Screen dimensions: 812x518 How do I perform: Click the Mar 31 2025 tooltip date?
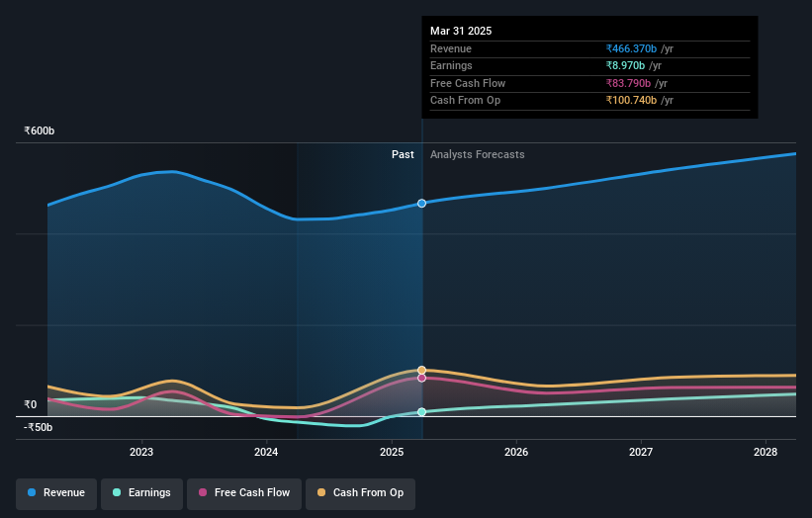coord(461,31)
